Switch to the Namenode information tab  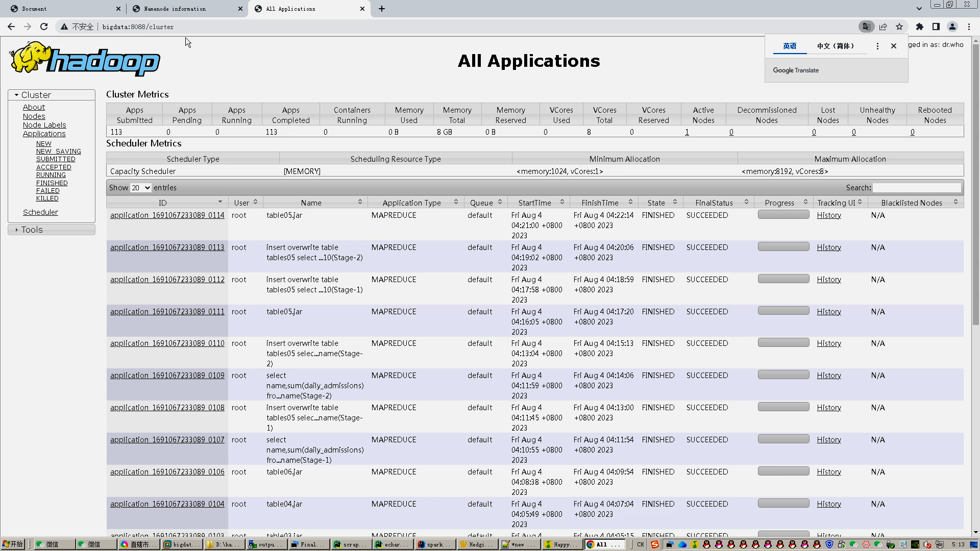[x=175, y=9]
